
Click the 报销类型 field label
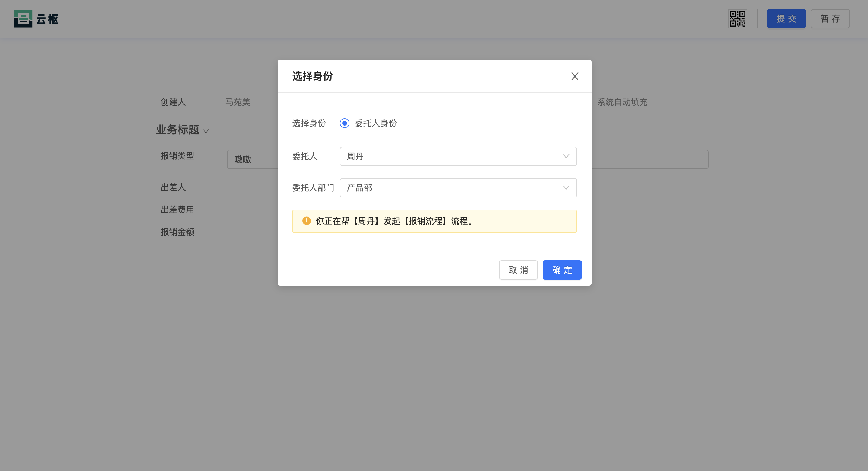pyautogui.click(x=177, y=156)
